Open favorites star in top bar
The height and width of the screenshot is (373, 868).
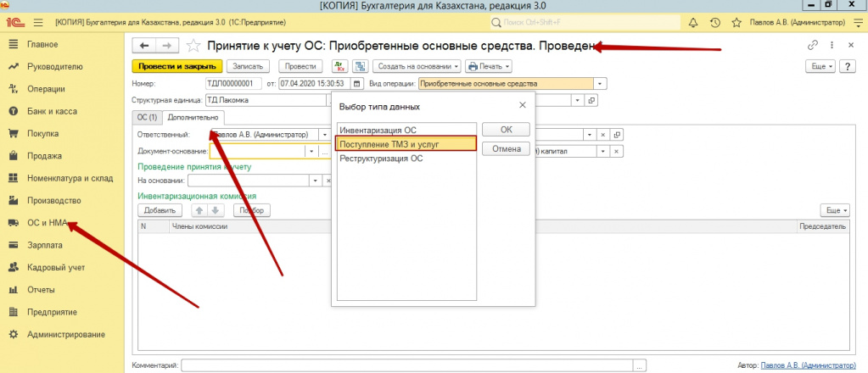pos(736,23)
